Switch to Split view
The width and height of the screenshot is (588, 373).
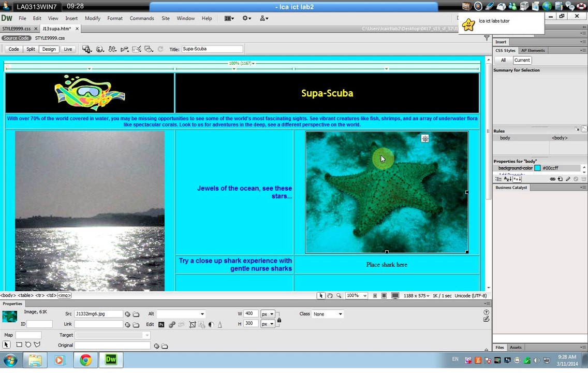click(31, 49)
